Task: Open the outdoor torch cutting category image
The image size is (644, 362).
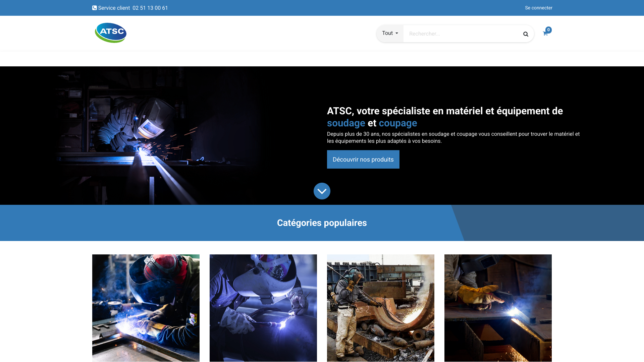Action: [x=381, y=308]
